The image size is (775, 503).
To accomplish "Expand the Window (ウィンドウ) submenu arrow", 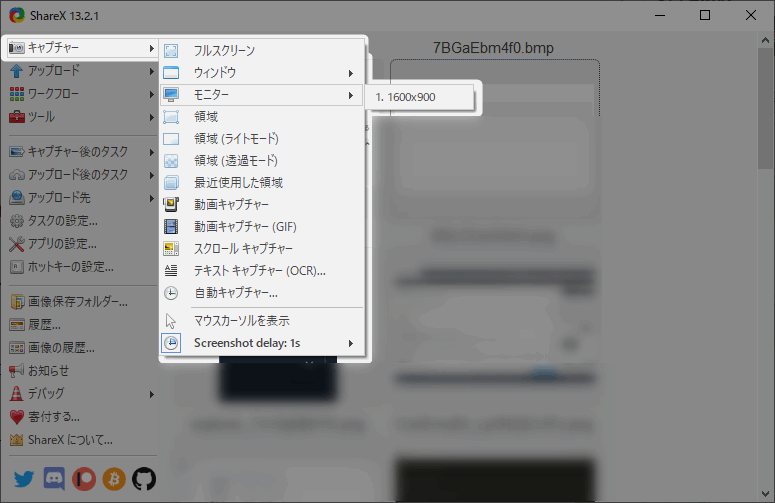I will tap(350, 73).
